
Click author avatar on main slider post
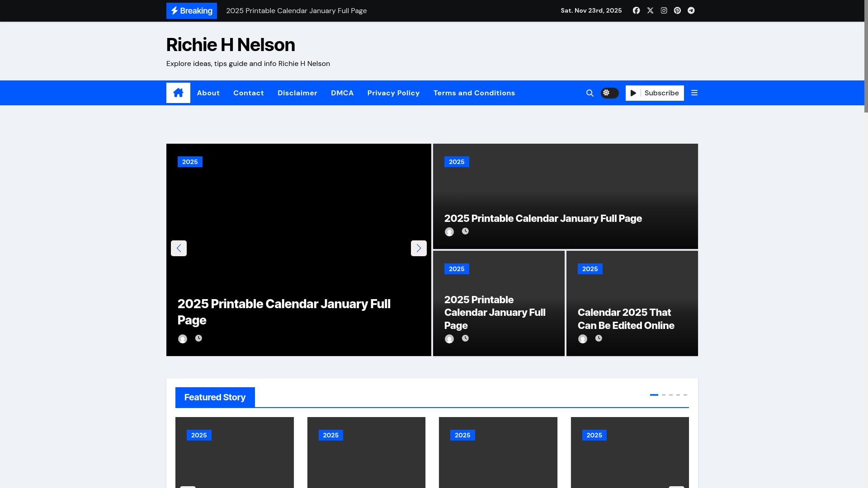click(183, 339)
